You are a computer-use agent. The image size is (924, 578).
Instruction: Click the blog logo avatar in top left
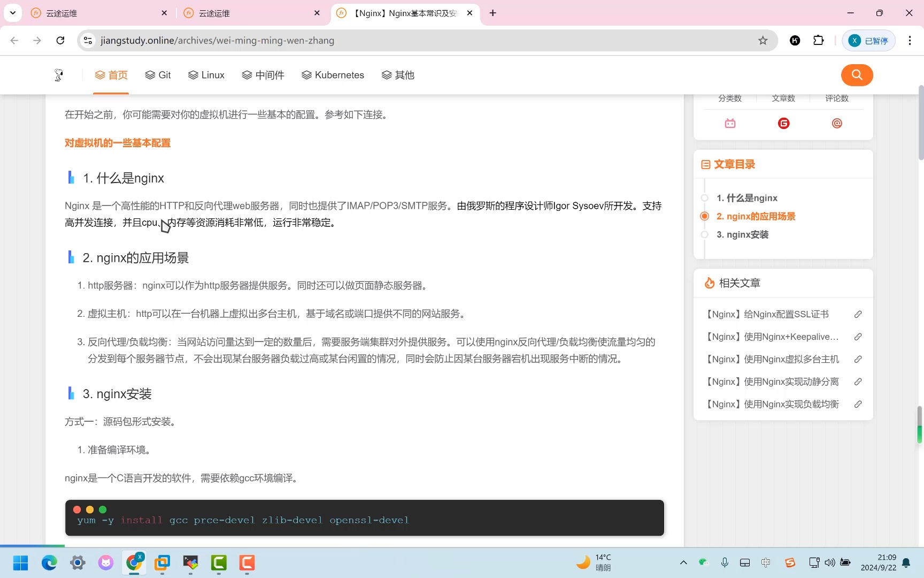point(58,75)
